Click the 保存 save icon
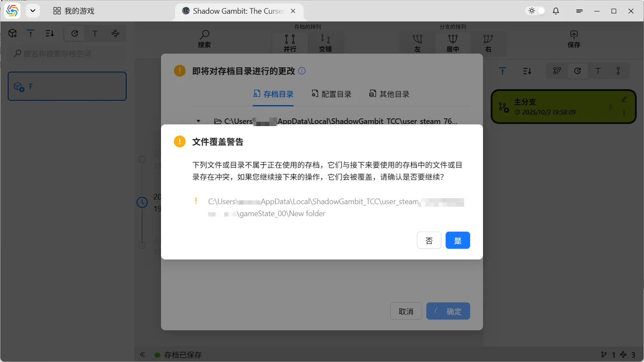Viewport: 644px width, 362px height. tap(574, 39)
